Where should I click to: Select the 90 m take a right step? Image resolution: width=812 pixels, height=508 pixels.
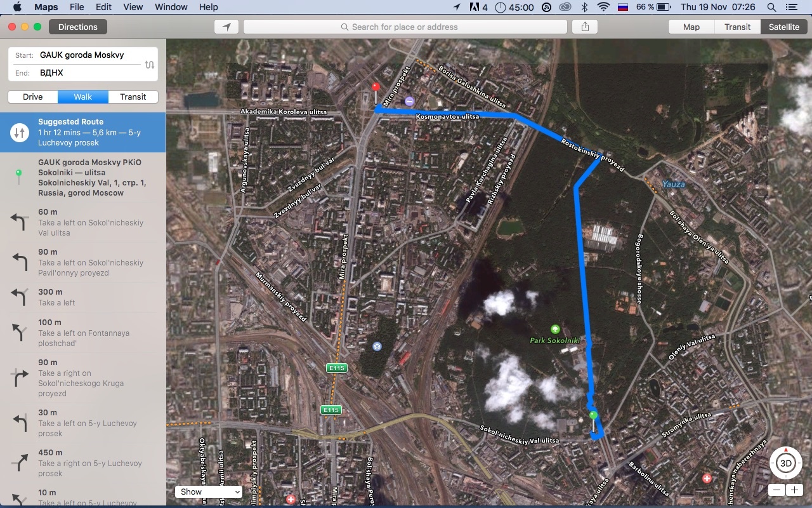[x=82, y=378]
